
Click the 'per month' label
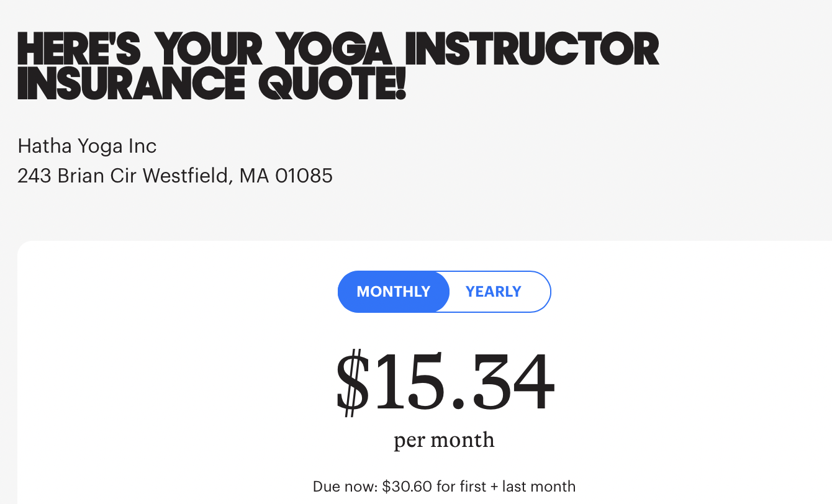444,440
